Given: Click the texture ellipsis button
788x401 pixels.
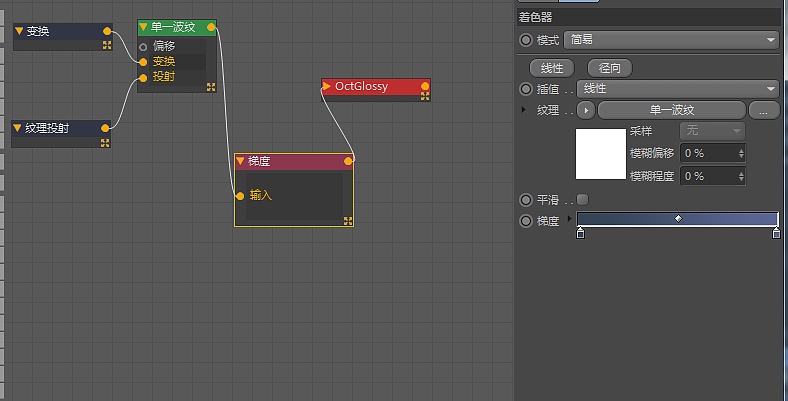Looking at the screenshot, I should [764, 110].
